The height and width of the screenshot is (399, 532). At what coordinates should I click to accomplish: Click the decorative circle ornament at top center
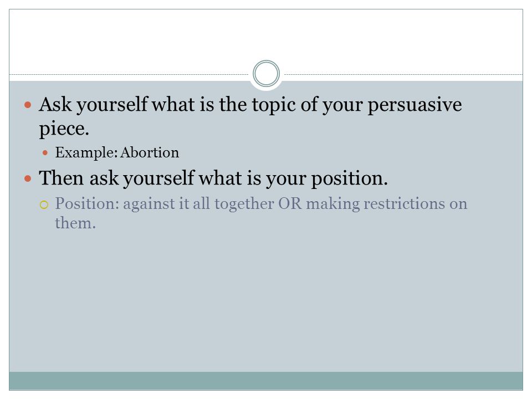pyautogui.click(x=267, y=73)
